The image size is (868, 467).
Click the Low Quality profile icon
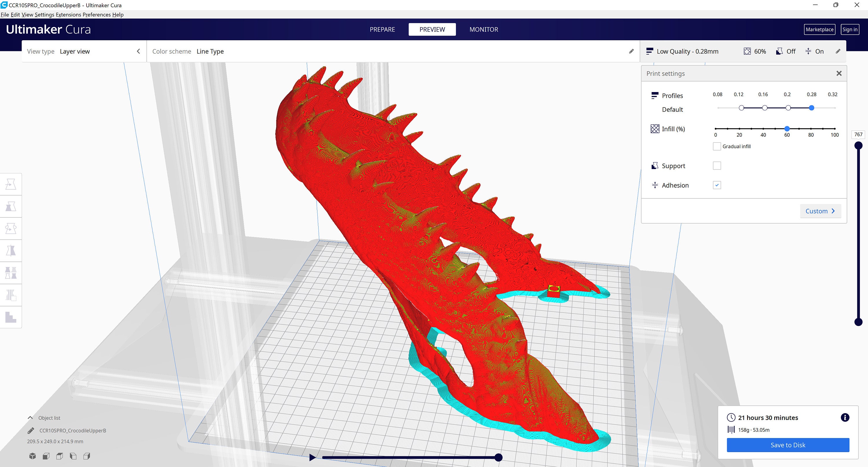(x=650, y=51)
